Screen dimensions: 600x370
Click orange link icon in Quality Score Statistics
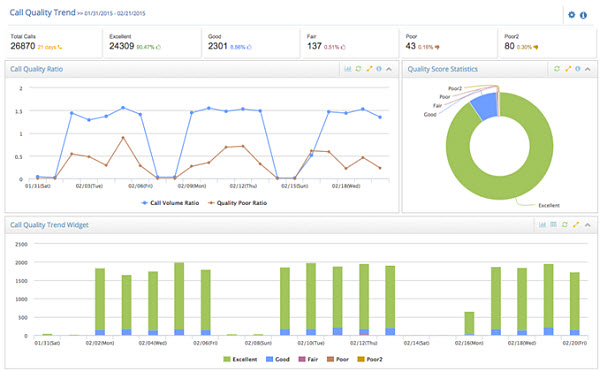tap(568, 69)
